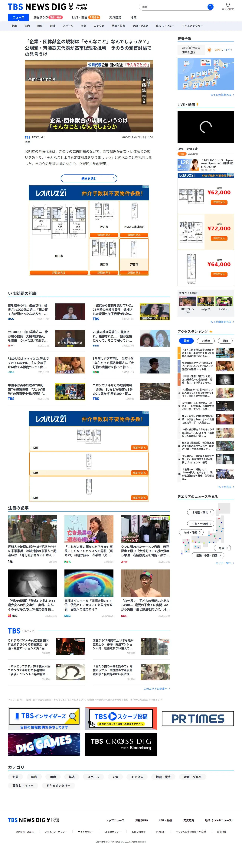Click the blue search magnifier button
Image resolution: width=242 pixels, height=868 pixels.
click(x=210, y=7)
